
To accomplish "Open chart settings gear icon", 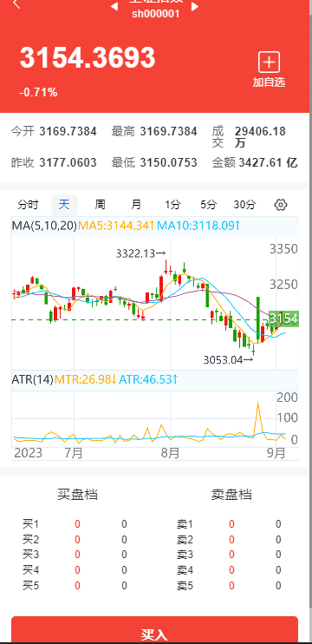I will 281,205.
